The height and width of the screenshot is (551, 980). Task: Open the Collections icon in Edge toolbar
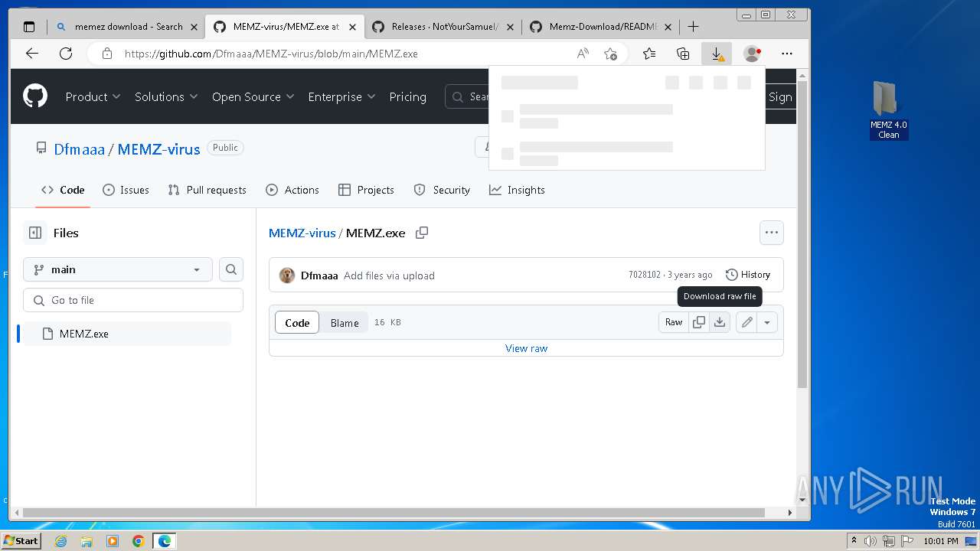coord(683,54)
